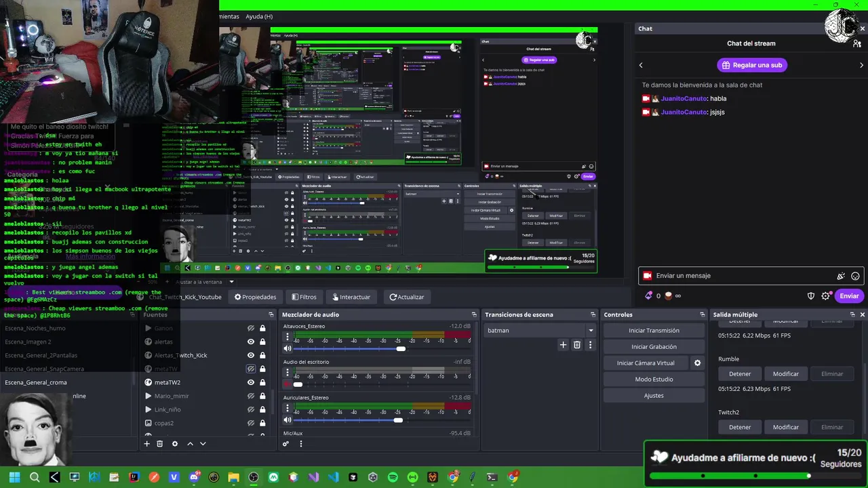Show the Mario_mimir source
This screenshot has height=488, width=868.
pos(251,396)
